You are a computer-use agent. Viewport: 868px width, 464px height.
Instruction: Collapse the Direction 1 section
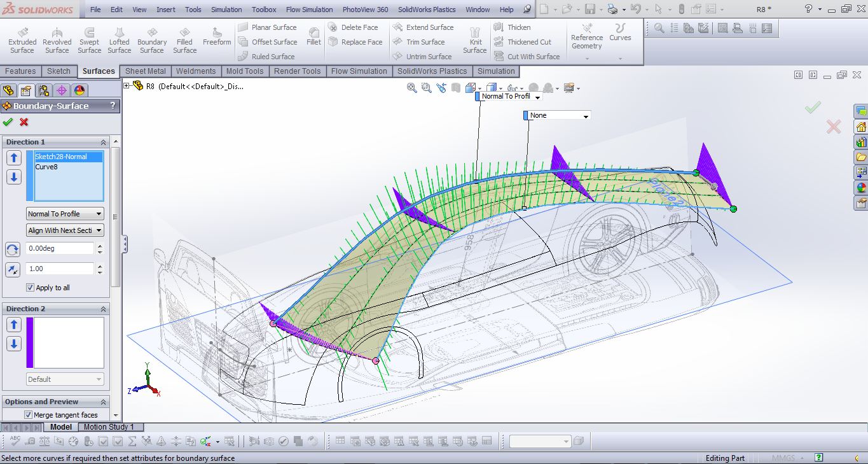coord(103,142)
